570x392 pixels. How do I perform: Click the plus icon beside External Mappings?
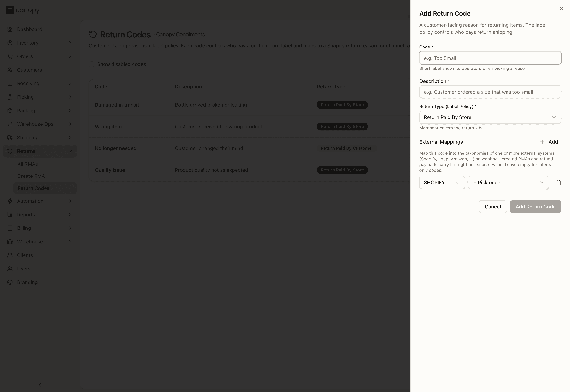[542, 142]
